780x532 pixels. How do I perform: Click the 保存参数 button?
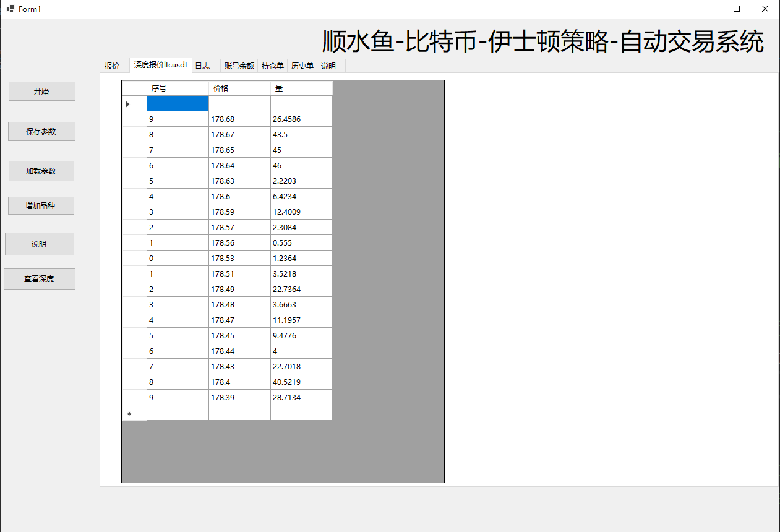41,131
